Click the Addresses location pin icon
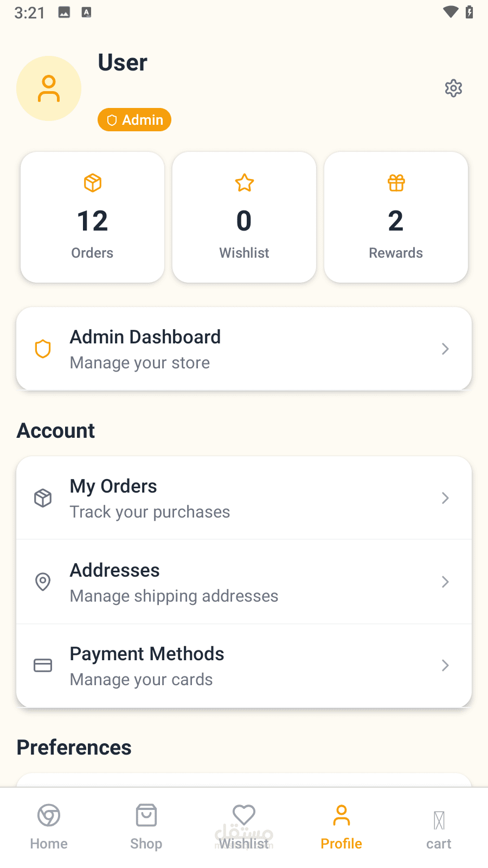The height and width of the screenshot is (868, 488). tap(43, 582)
